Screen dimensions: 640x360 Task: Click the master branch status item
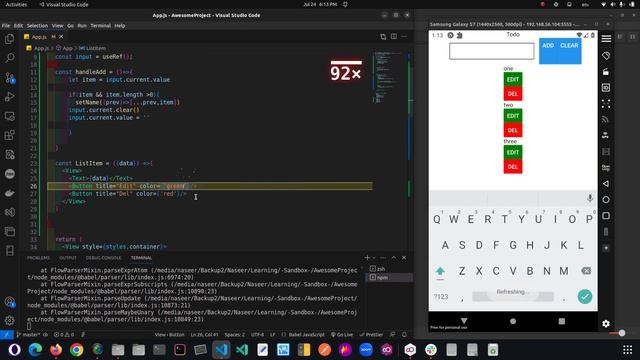tap(28, 335)
